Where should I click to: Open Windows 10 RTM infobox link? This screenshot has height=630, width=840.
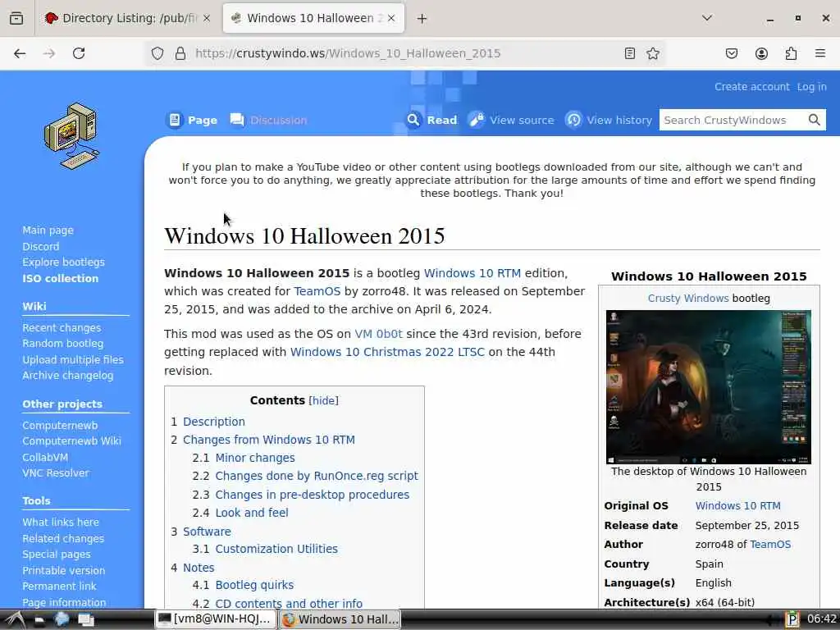[737, 505]
